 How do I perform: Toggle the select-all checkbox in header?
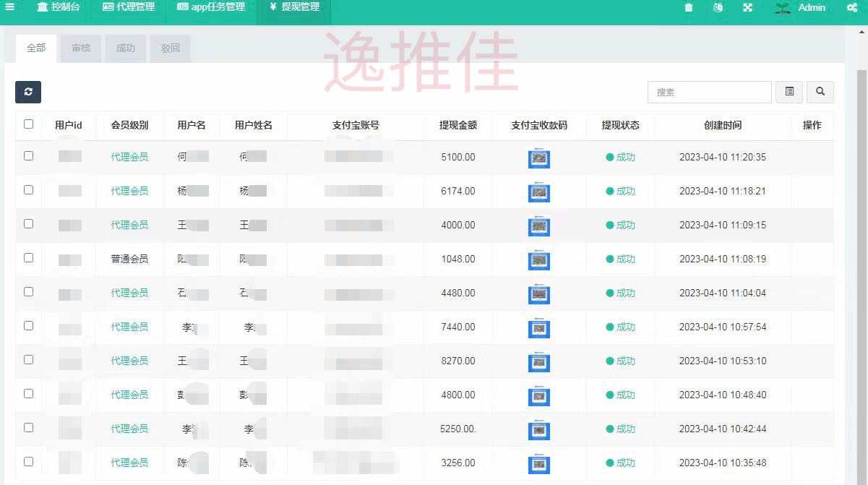coord(28,124)
